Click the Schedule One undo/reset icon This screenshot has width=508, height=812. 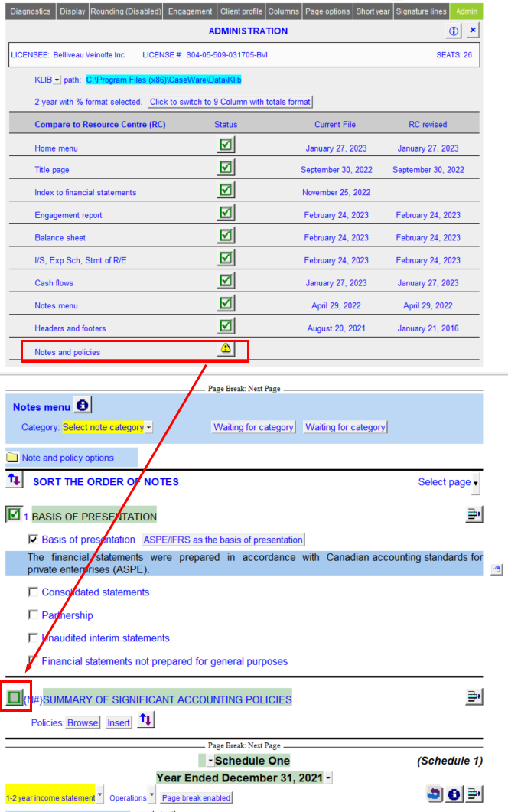(435, 794)
